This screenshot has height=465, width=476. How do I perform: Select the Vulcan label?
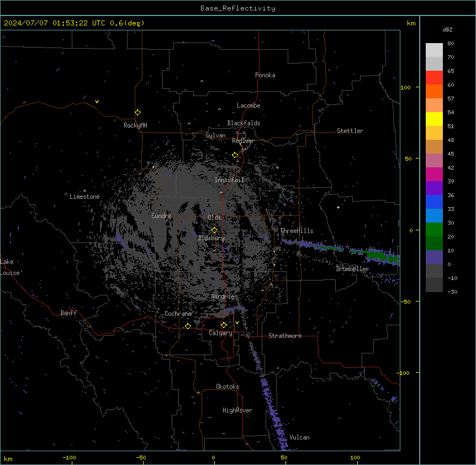tap(300, 437)
